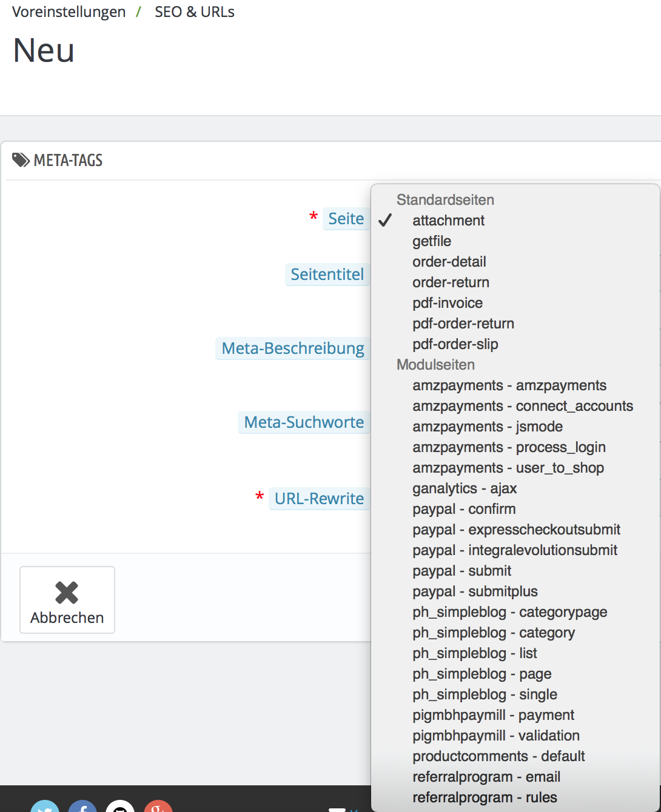Click the Meta-Tags tag icon
This screenshot has width=661, height=812.
click(x=21, y=160)
